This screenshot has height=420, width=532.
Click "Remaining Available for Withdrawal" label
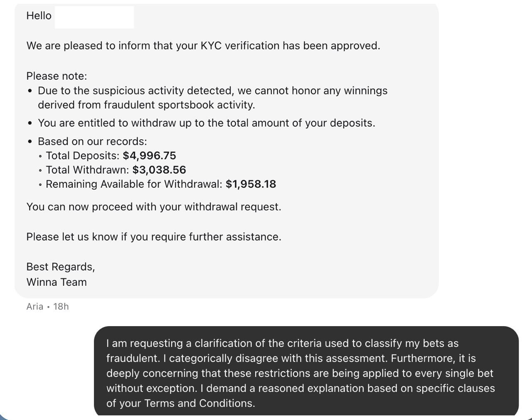coord(134,184)
